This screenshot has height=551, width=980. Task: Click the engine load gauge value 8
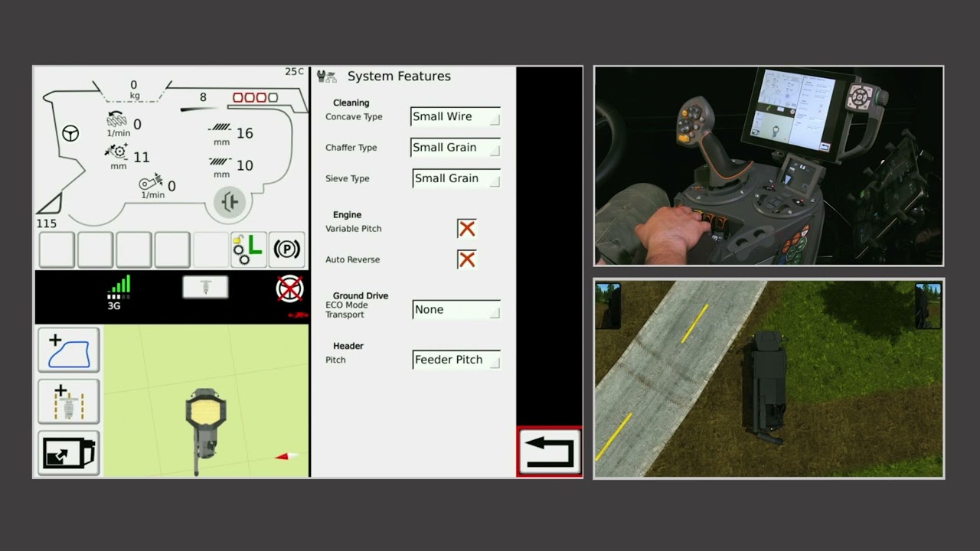(x=203, y=97)
